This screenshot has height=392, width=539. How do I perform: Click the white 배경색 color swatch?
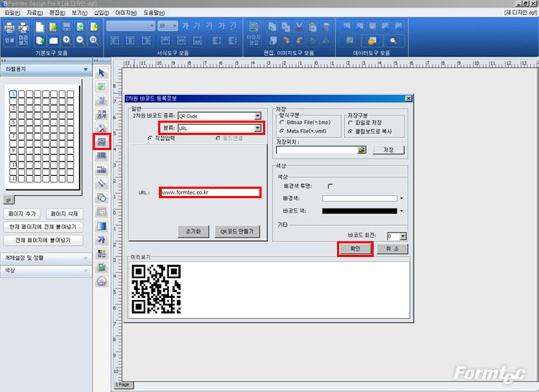(x=359, y=198)
